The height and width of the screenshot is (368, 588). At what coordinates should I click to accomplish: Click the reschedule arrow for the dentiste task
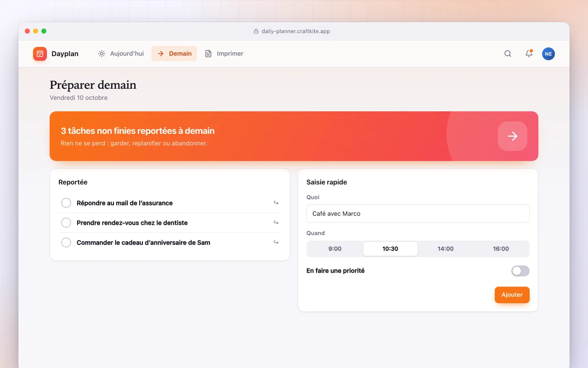(276, 223)
